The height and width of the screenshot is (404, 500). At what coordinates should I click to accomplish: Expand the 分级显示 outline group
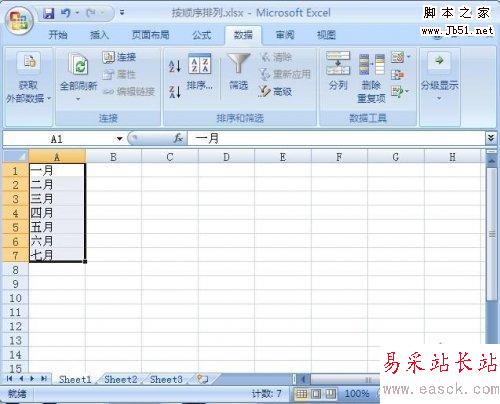439,77
